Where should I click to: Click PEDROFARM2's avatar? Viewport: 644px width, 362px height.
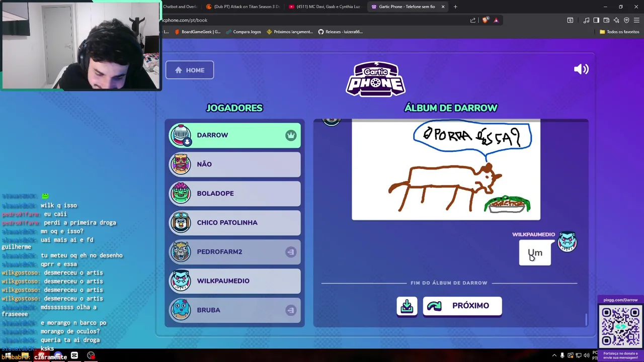click(x=181, y=252)
